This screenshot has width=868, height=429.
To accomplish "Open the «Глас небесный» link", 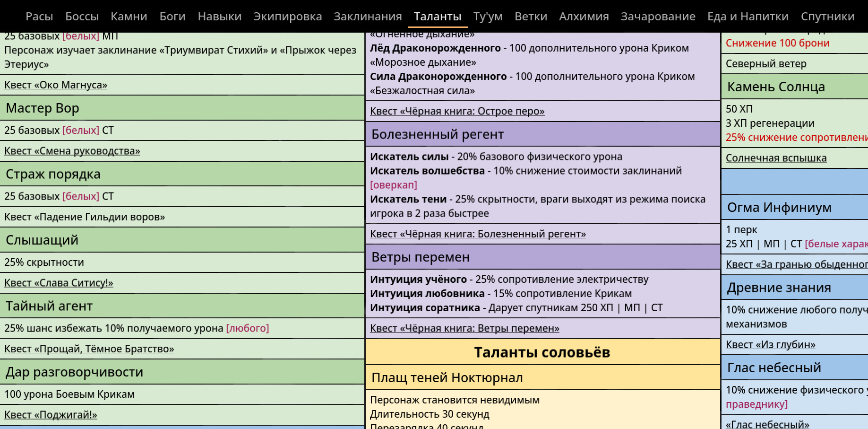I will [767, 424].
